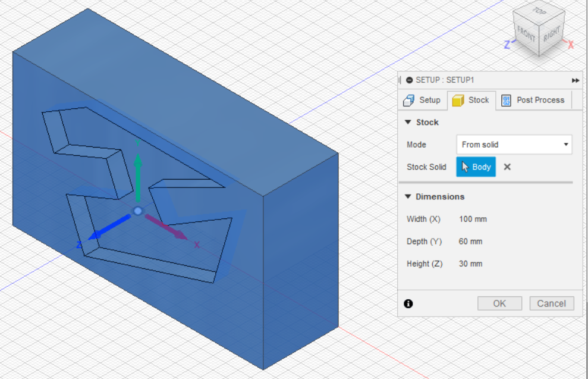
Task: Click the RIGHT face of the view cube
Action: click(x=551, y=35)
